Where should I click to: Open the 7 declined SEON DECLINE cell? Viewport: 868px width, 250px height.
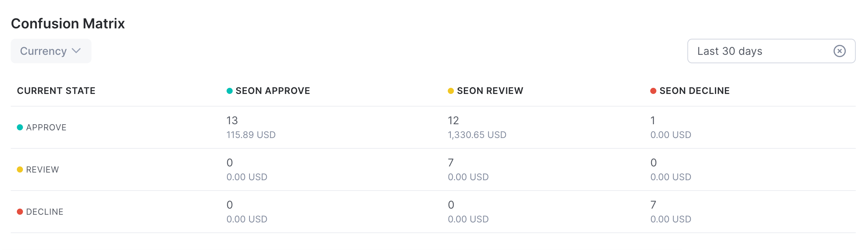click(671, 212)
